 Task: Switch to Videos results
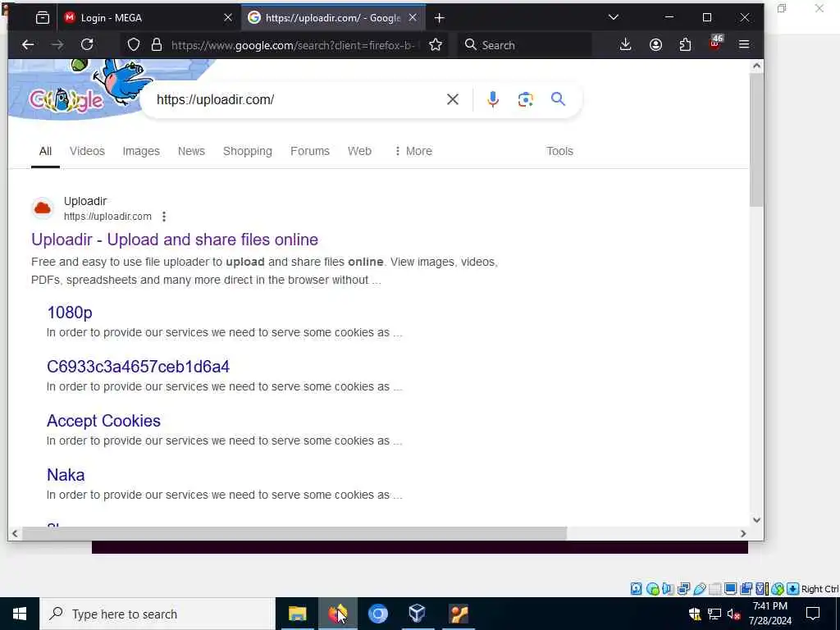click(x=87, y=151)
